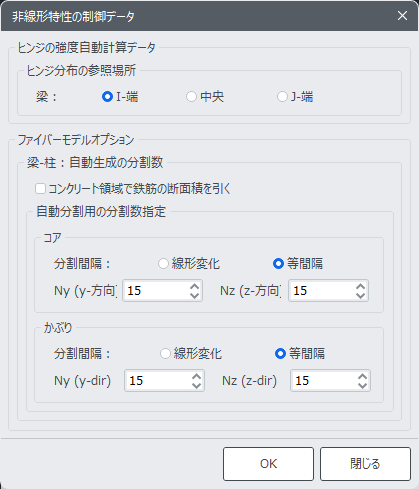Increase the コア Nz value with up arrow
The image size is (419, 489).
pyautogui.click(x=360, y=286)
